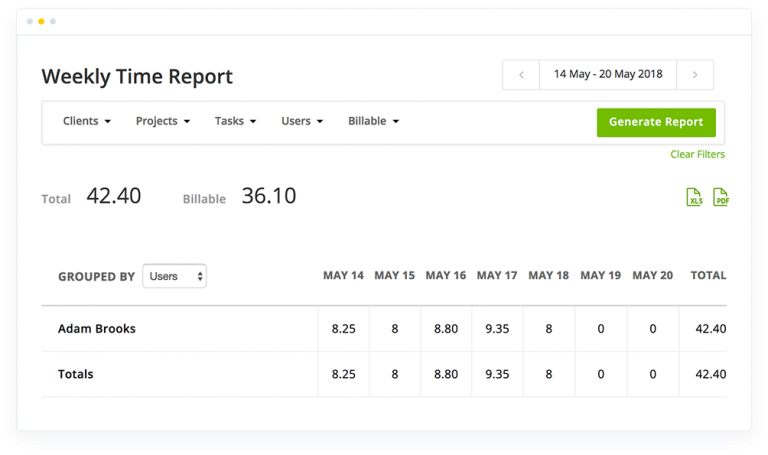
Task: Click the Clear Filters link
Action: pos(697,154)
